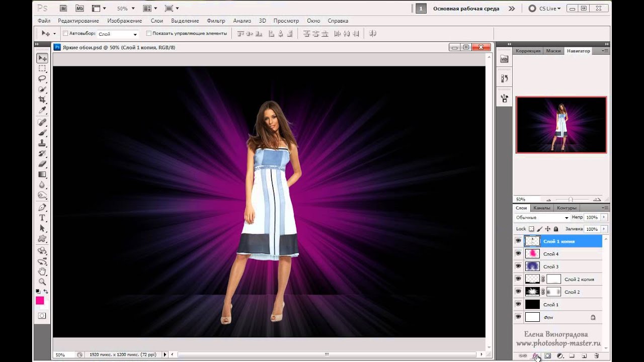644x362 pixels.
Task: Select the History Brush tool
Action: 42,153
